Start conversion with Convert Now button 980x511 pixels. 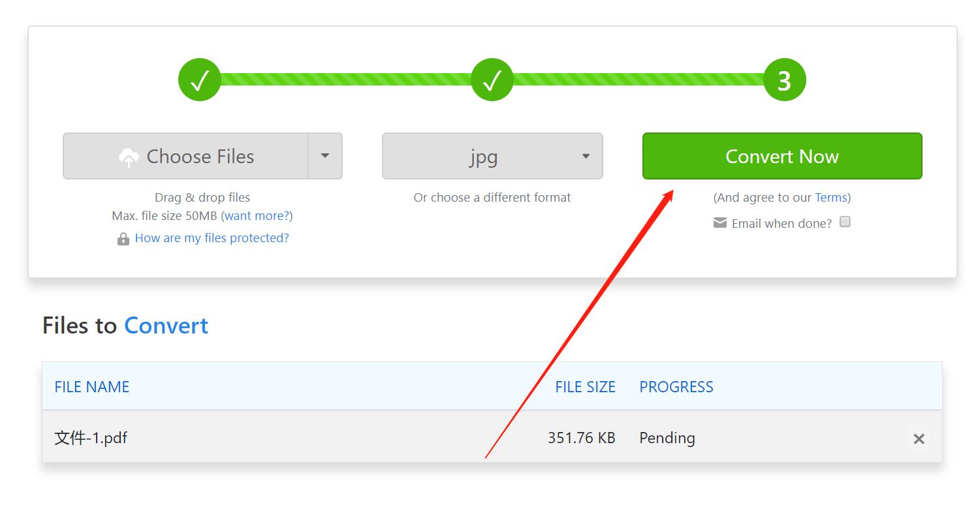click(x=782, y=156)
